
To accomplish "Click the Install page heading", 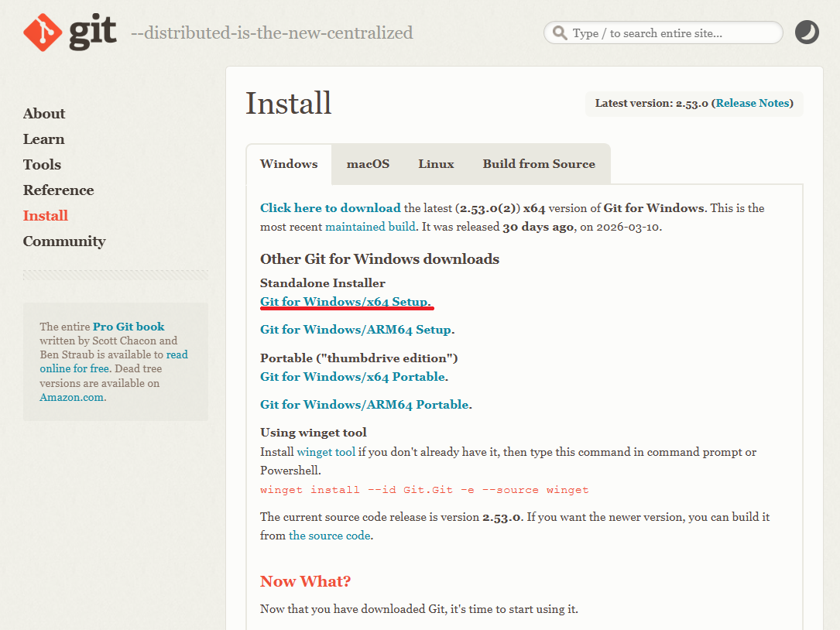I will tap(288, 103).
